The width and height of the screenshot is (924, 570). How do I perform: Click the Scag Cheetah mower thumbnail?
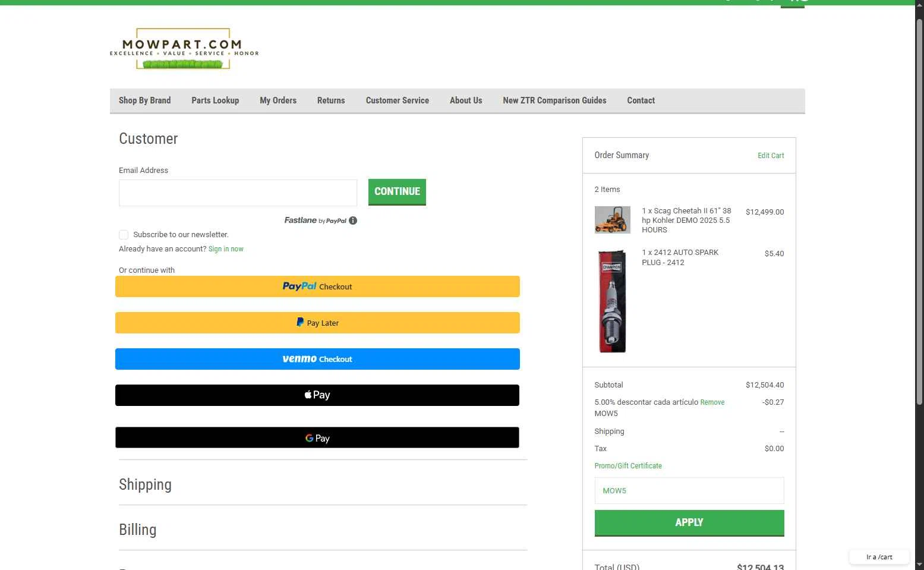(612, 220)
